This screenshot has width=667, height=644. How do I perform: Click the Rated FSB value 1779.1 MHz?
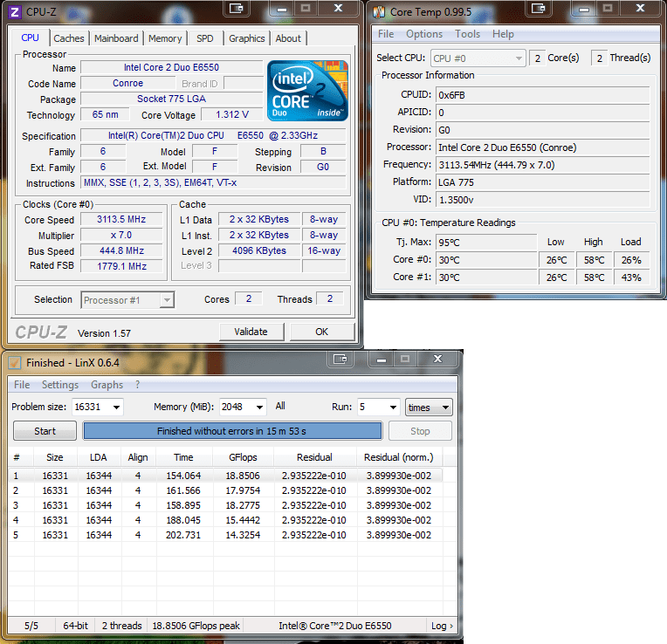(121, 266)
